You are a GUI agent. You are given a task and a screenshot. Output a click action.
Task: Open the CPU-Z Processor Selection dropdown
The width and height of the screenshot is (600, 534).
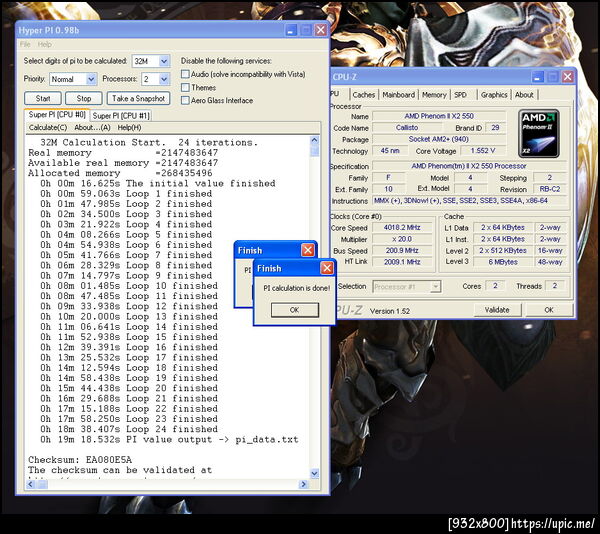(x=435, y=287)
